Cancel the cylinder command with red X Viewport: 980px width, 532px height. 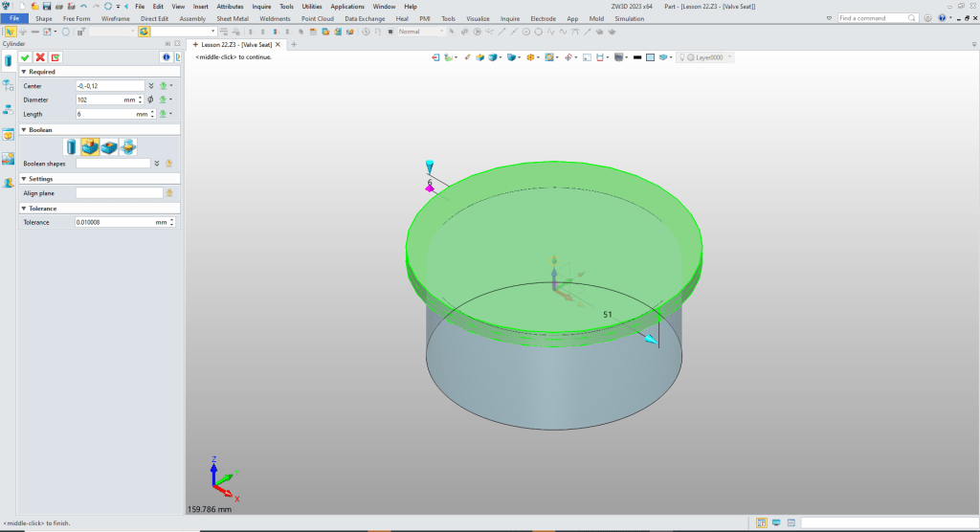40,57
